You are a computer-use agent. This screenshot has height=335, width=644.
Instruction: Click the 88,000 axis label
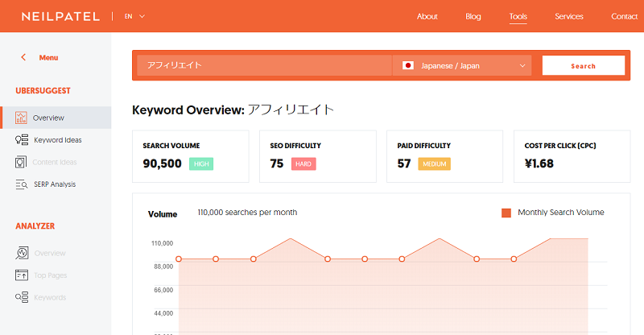click(163, 267)
